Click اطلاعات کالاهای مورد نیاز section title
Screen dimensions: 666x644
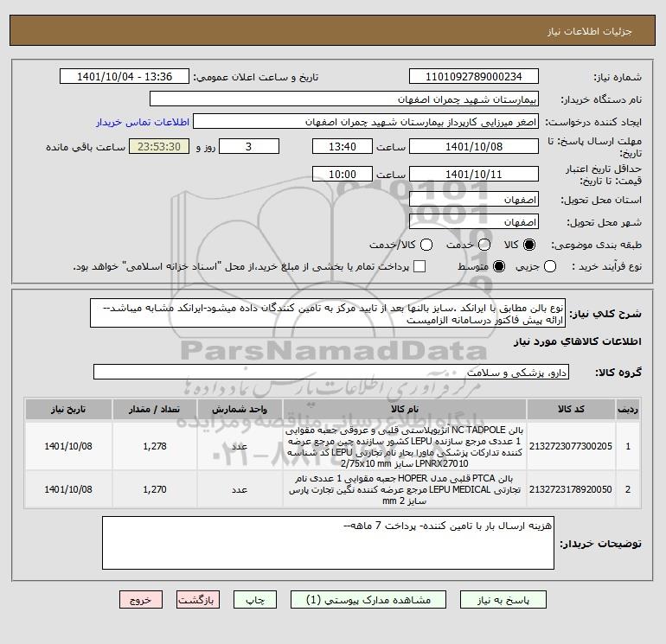(x=578, y=341)
